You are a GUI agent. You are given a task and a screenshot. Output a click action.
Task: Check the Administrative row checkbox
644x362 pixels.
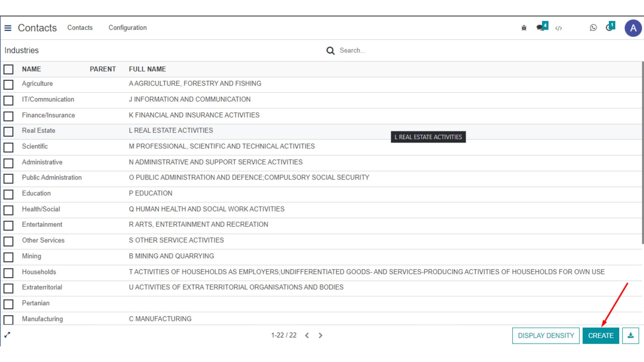point(8,163)
